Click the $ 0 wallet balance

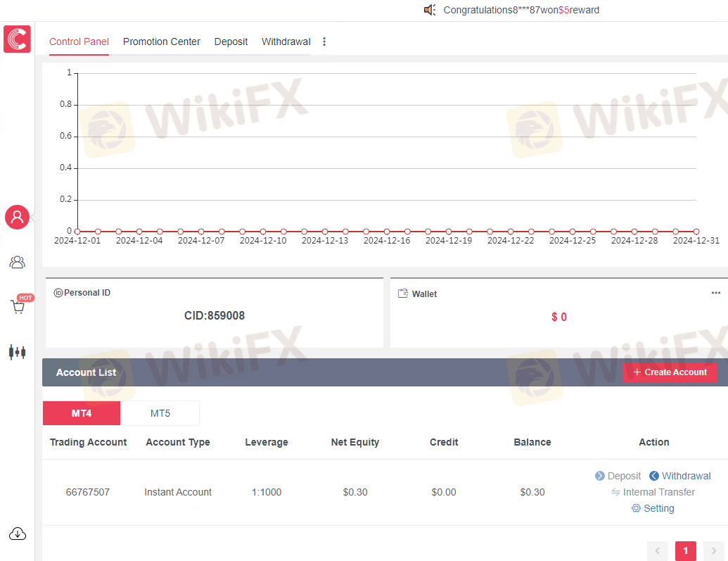click(559, 317)
